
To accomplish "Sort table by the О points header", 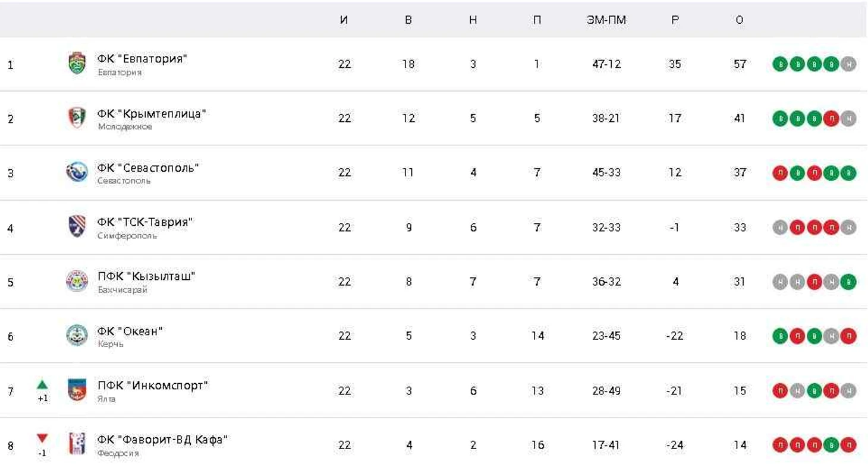I will 739,20.
